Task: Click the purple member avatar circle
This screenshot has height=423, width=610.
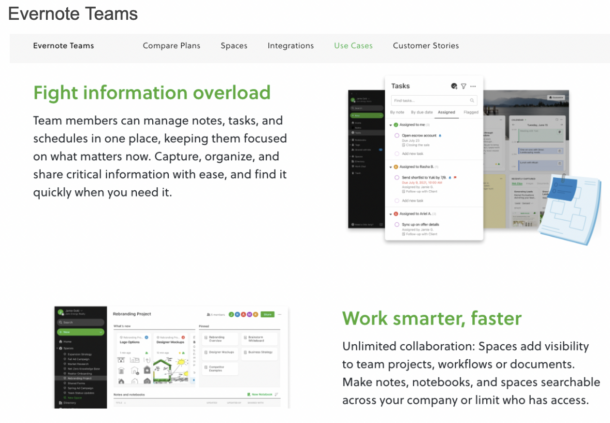Action: [249, 314]
